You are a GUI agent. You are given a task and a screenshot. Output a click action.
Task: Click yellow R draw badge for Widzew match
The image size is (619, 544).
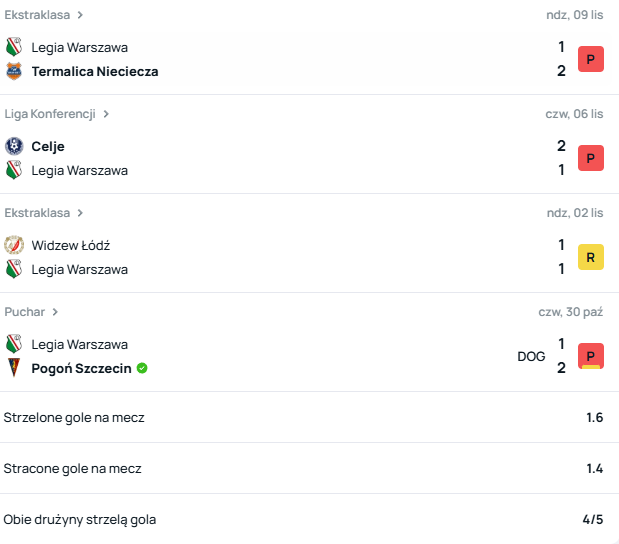click(x=591, y=257)
